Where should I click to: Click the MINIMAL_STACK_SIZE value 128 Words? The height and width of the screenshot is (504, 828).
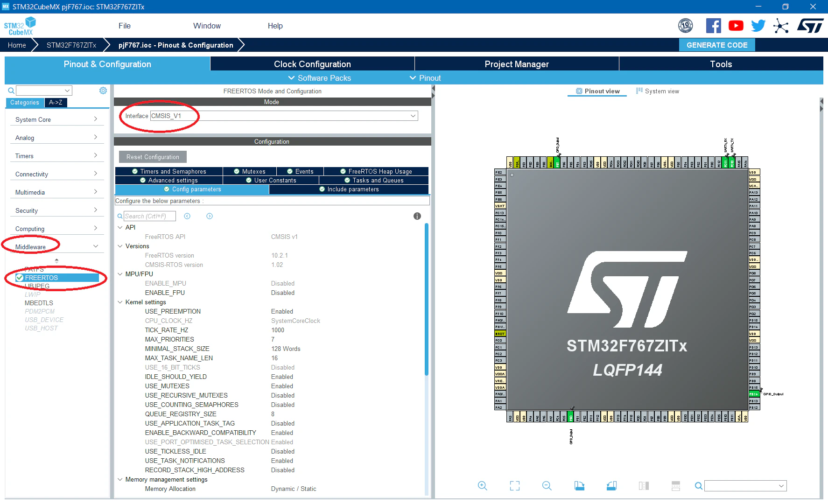pyautogui.click(x=286, y=349)
